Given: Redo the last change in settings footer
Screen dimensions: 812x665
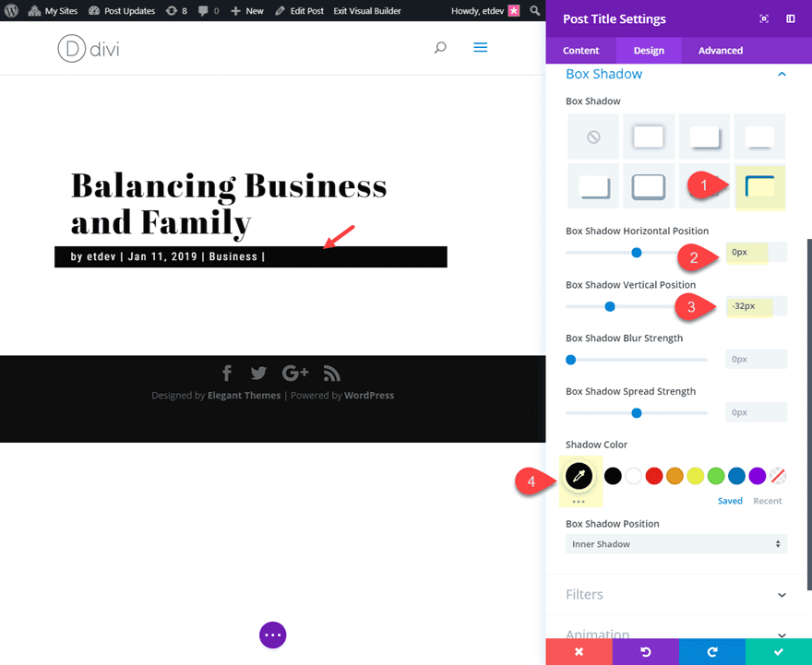Looking at the screenshot, I should click(x=711, y=652).
